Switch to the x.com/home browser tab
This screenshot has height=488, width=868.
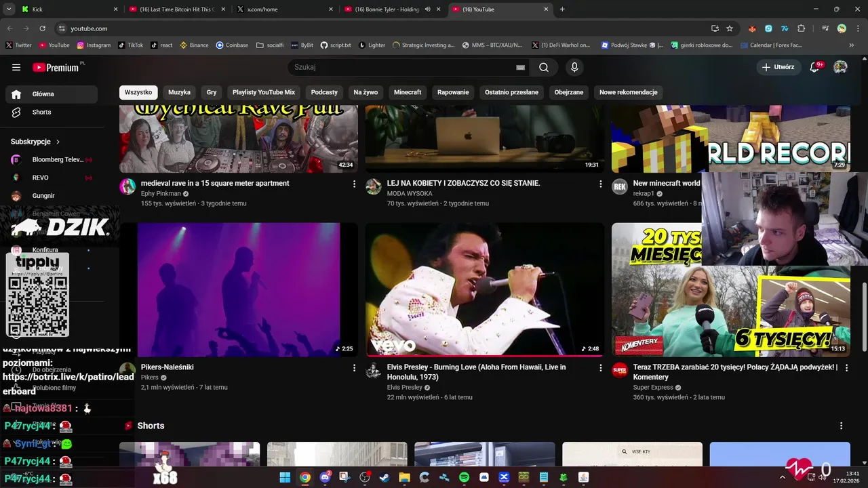point(285,9)
